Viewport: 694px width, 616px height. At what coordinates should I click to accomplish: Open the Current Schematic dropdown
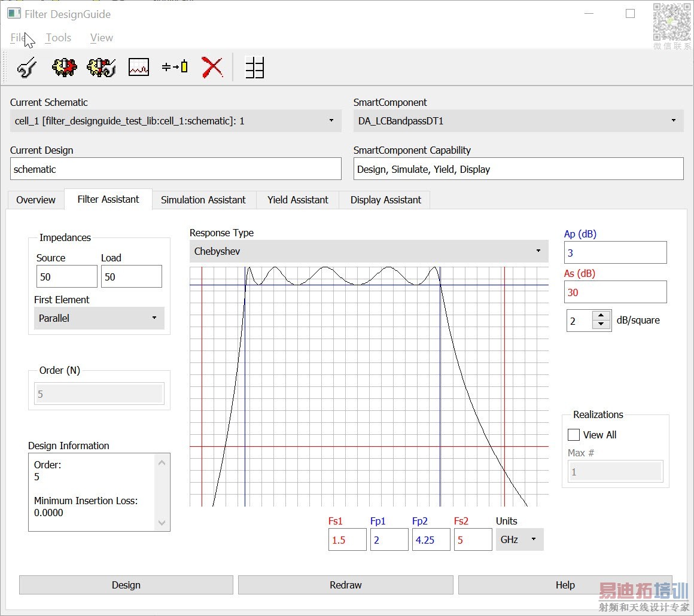click(176, 121)
